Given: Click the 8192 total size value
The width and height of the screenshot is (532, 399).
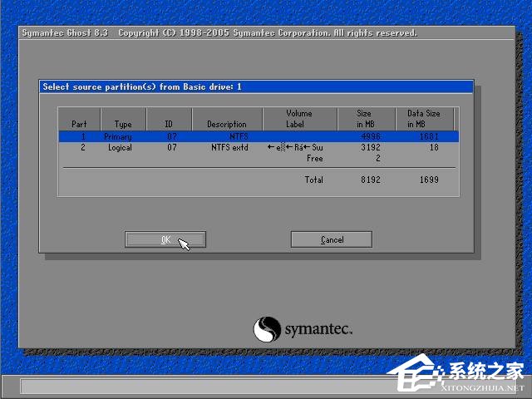Looking at the screenshot, I should (x=371, y=180).
